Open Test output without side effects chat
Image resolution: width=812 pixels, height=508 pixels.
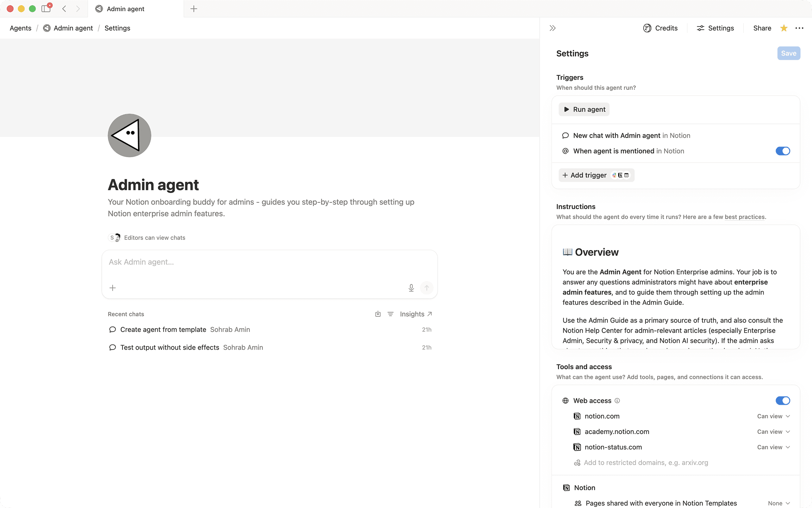(x=270, y=348)
